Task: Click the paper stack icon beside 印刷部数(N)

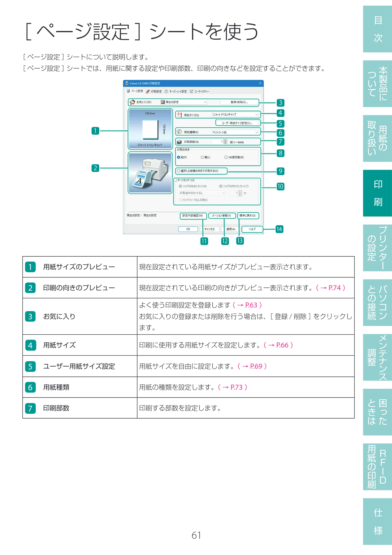Action: 179,142
